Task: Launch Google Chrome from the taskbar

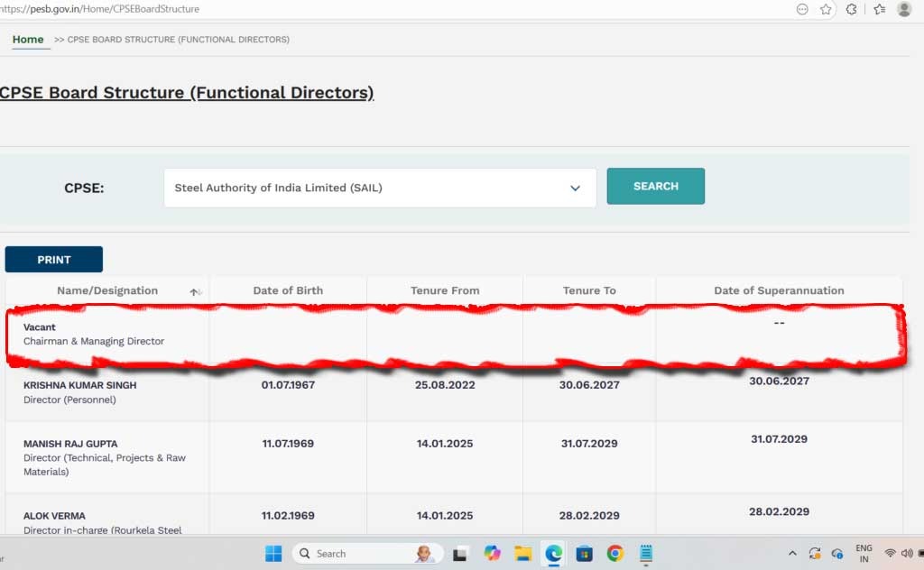Action: (614, 553)
